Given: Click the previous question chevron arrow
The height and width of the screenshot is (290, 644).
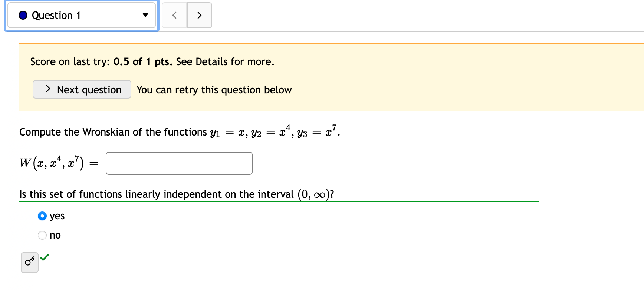Looking at the screenshot, I should [x=174, y=15].
